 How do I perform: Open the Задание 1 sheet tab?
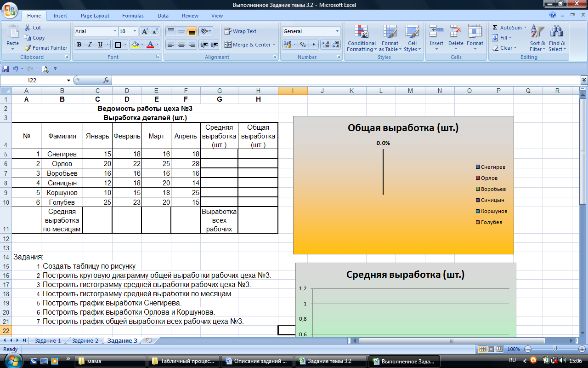coord(47,341)
